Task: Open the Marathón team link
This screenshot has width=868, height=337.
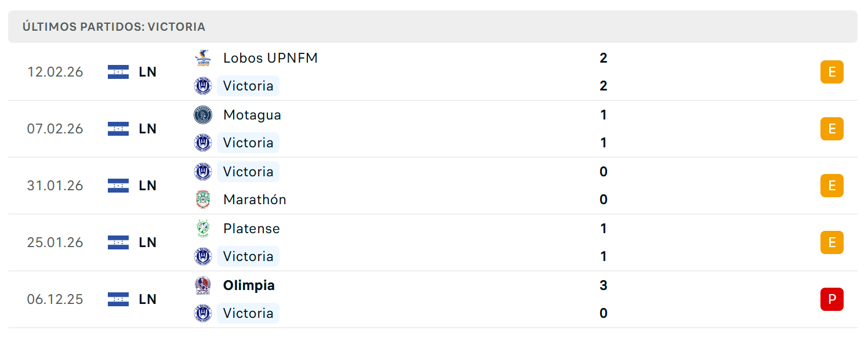Action: 255,200
